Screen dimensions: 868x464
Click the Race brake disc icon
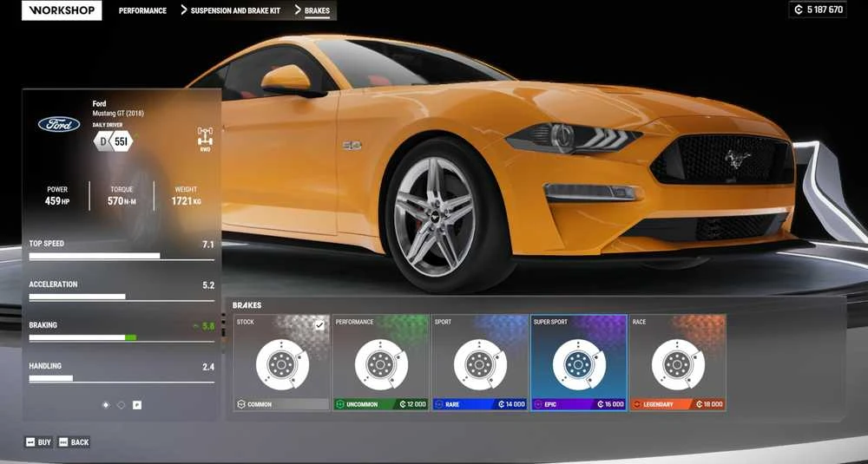click(678, 364)
